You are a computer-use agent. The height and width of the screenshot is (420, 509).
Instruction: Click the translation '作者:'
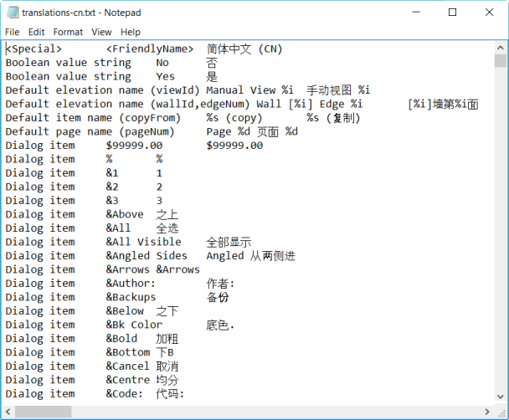[220, 284]
